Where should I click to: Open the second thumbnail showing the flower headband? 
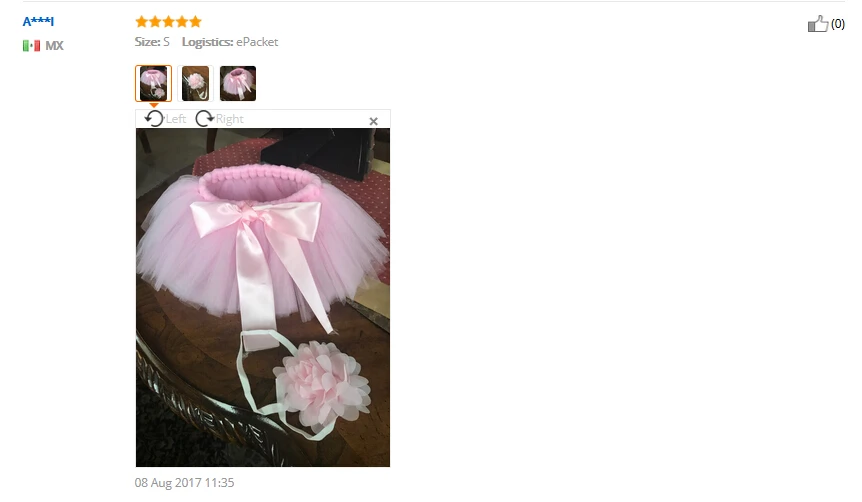pos(195,84)
